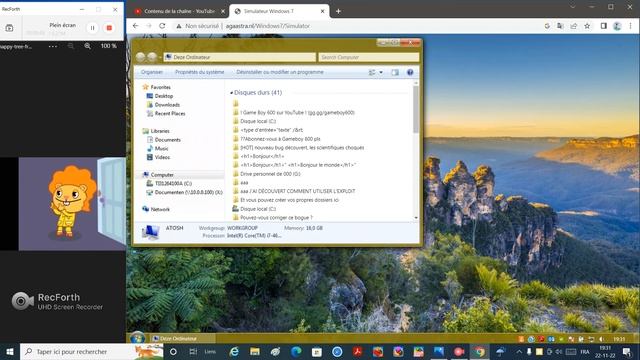
Task: Open Adobe Acrobat from the taskbar
Action: coord(358,351)
